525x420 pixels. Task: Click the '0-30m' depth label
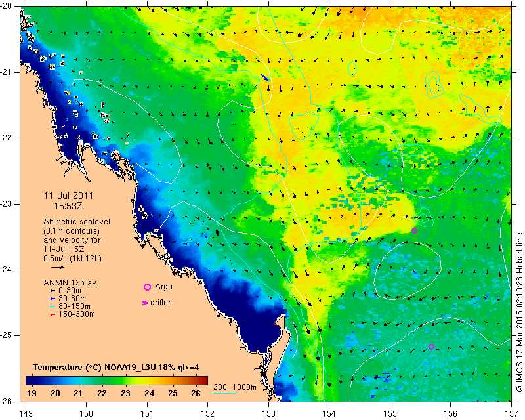coord(70,291)
